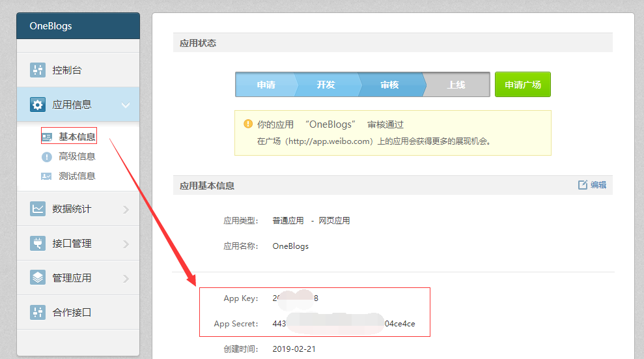Open 高级信息 in the sidebar
This screenshot has width=644, height=359.
(77, 156)
